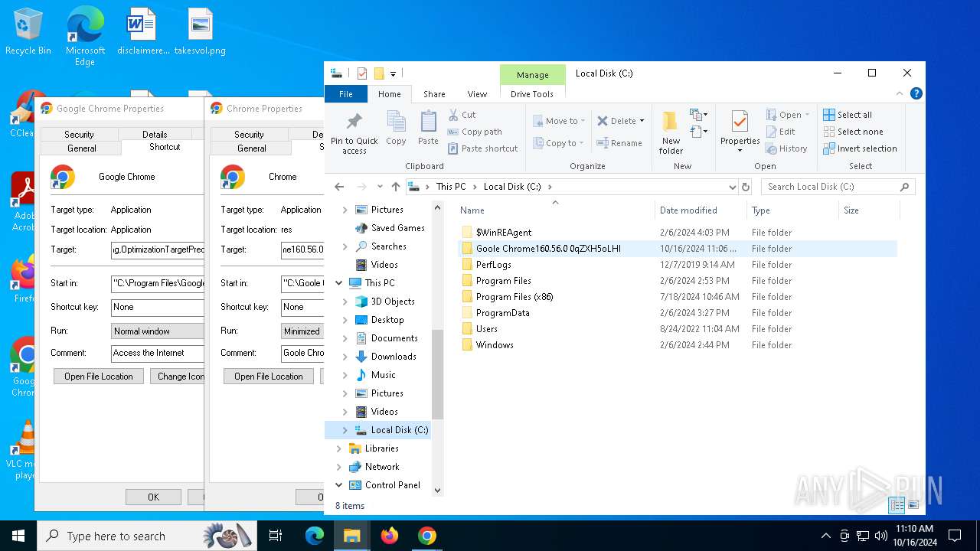Click Select none in ribbon
Screen dimensions: 980x551
853,132
